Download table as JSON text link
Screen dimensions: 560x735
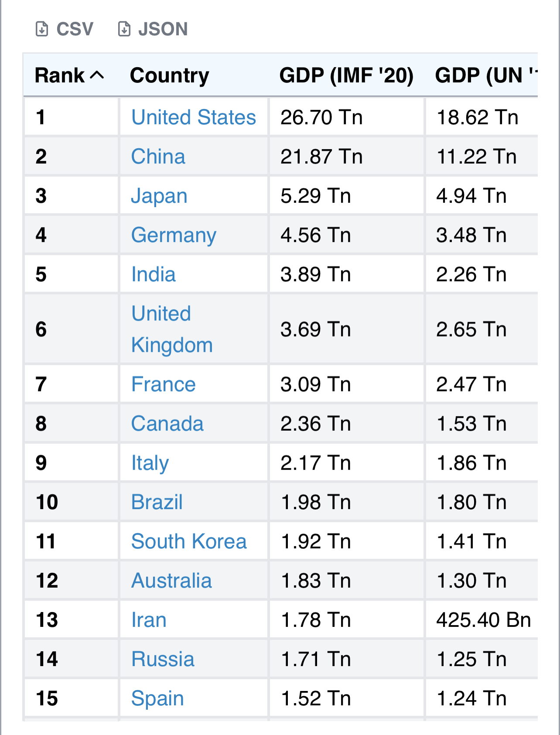[x=163, y=29]
